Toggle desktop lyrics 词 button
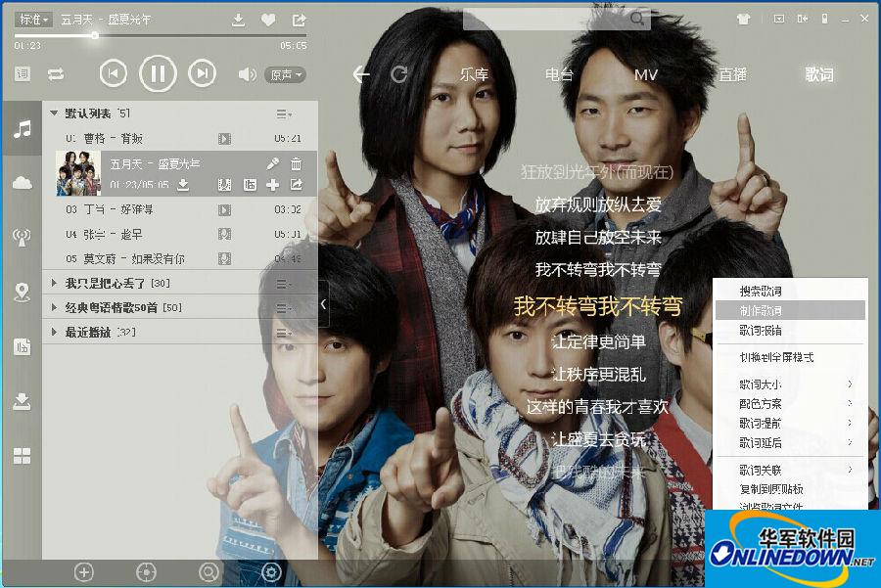 click(23, 74)
